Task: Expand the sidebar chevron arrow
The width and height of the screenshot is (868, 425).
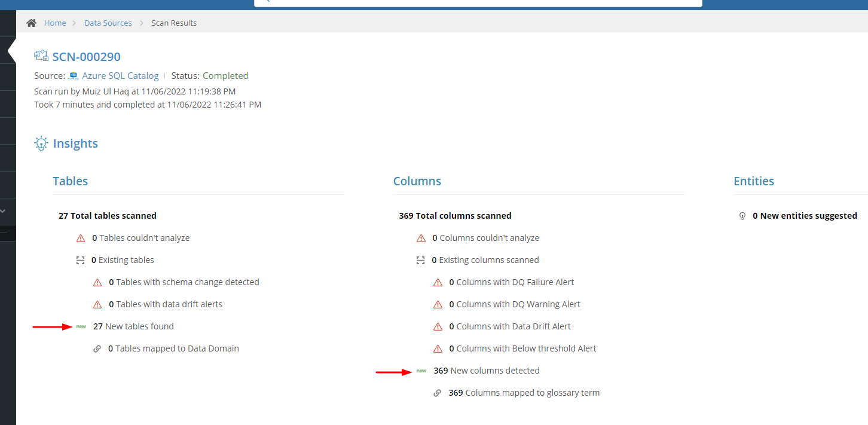Action: [3, 211]
